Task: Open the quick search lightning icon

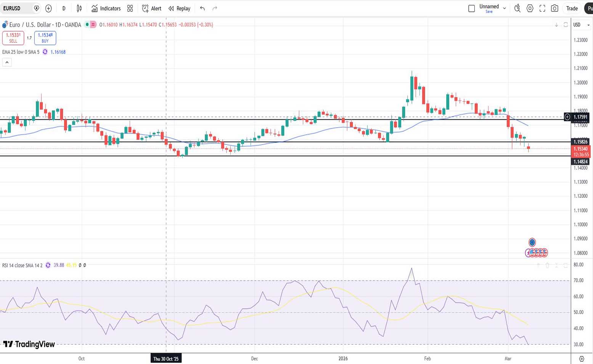Action: pos(517,8)
